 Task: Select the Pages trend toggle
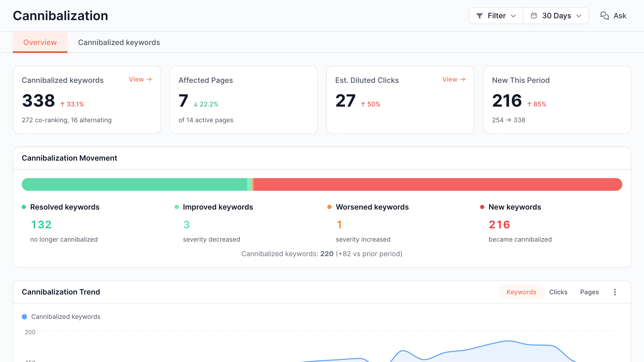(589, 292)
